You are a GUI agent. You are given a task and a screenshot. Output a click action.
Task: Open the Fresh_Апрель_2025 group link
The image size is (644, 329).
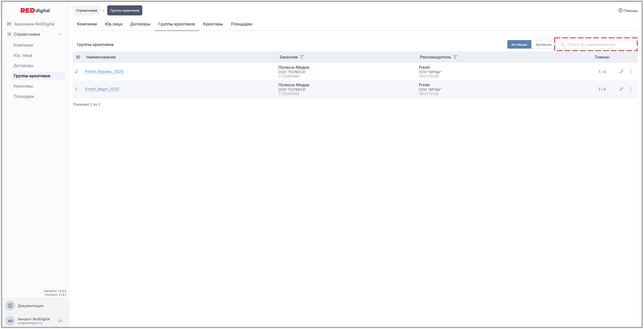104,71
